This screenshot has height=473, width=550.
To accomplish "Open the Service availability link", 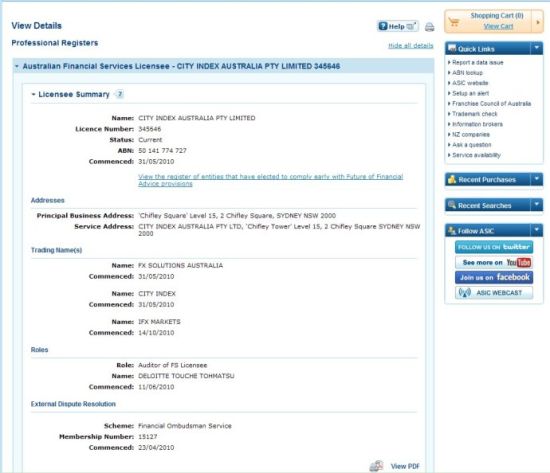I will click(476, 155).
